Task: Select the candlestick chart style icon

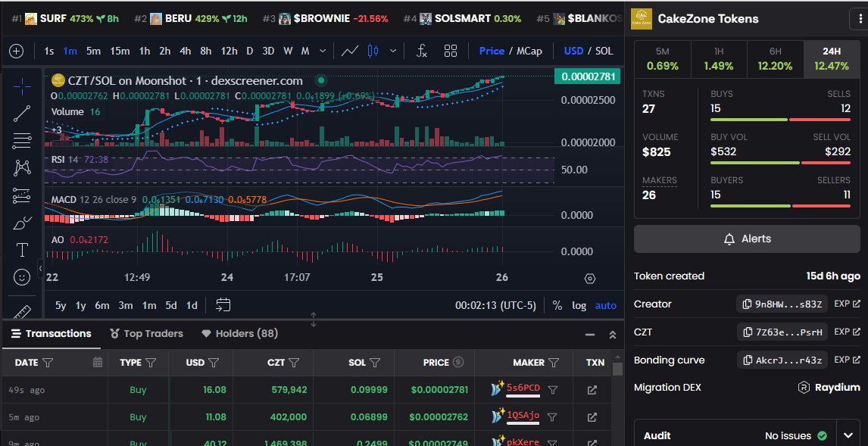Action: 373,51
